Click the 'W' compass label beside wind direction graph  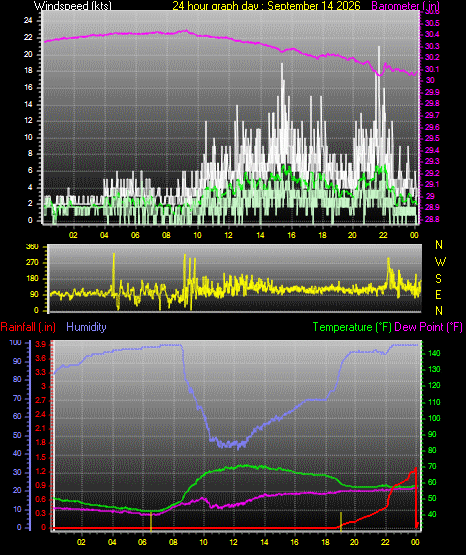pyautogui.click(x=440, y=262)
